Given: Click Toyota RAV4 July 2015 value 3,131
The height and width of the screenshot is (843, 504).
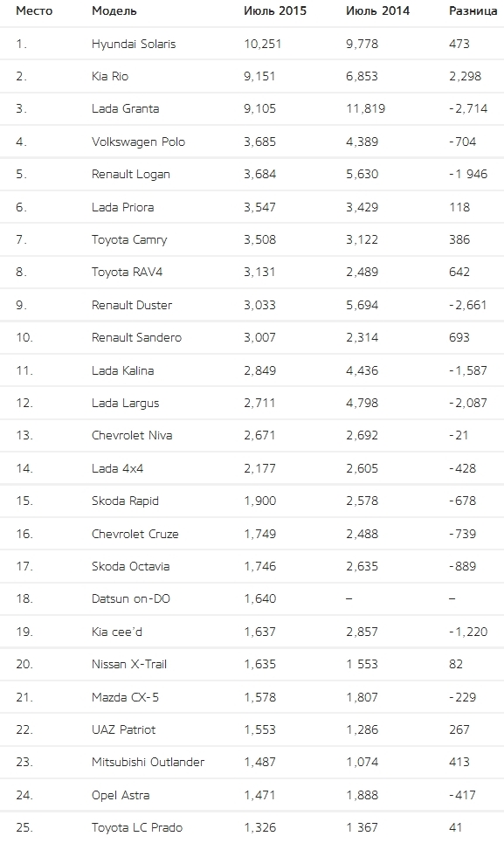Looking at the screenshot, I should click(259, 272).
